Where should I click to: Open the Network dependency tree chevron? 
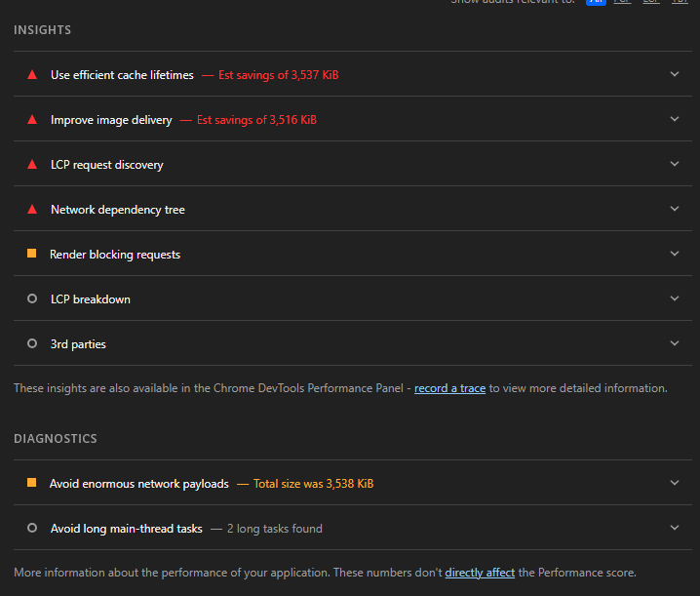(x=674, y=209)
